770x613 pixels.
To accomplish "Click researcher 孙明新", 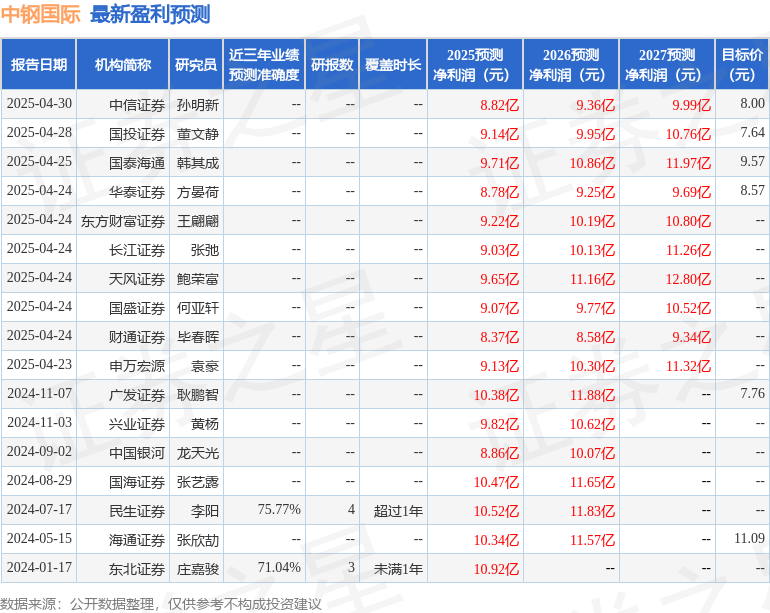I will tap(198, 105).
